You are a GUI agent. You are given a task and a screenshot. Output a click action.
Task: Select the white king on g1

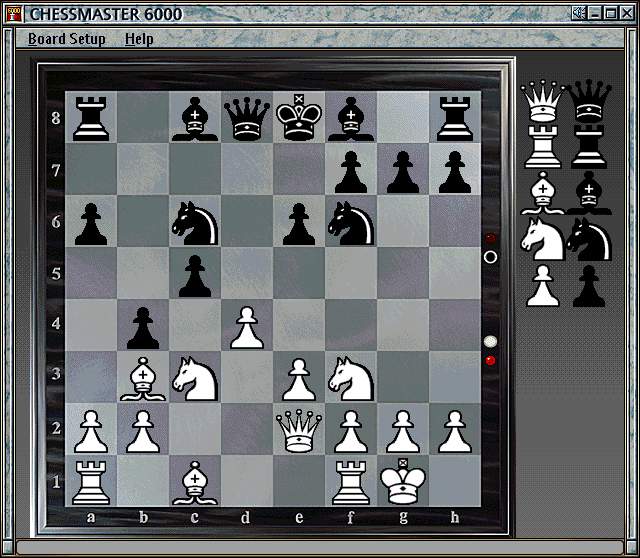click(x=403, y=482)
